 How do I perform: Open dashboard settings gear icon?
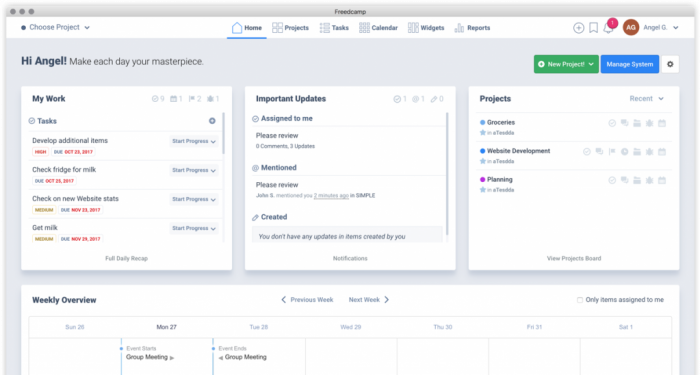click(670, 64)
